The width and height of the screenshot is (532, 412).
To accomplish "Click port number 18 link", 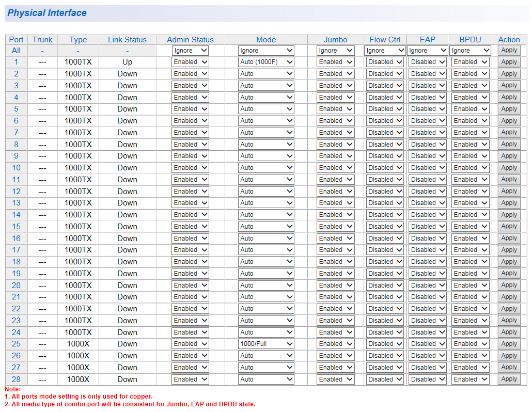I will pos(16,262).
